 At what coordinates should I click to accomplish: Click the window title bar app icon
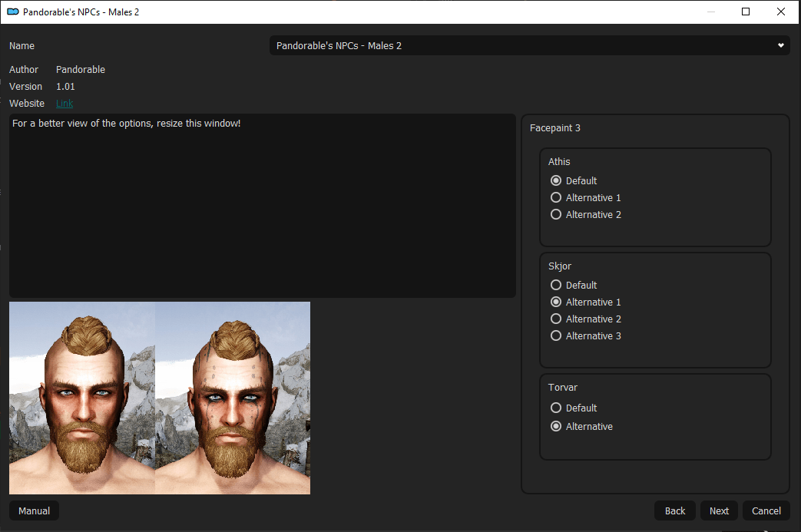click(x=13, y=12)
